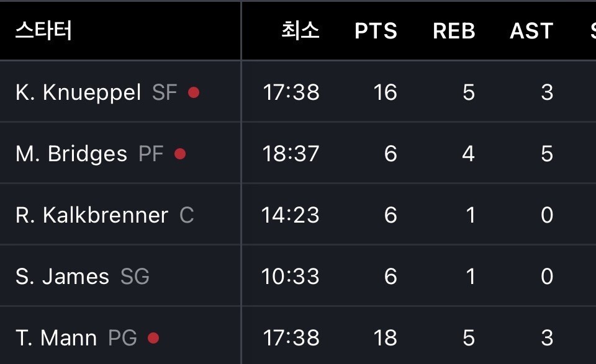This screenshot has width=596, height=364.
Task: Open K. Knueppel player profile
Action: coord(78,92)
